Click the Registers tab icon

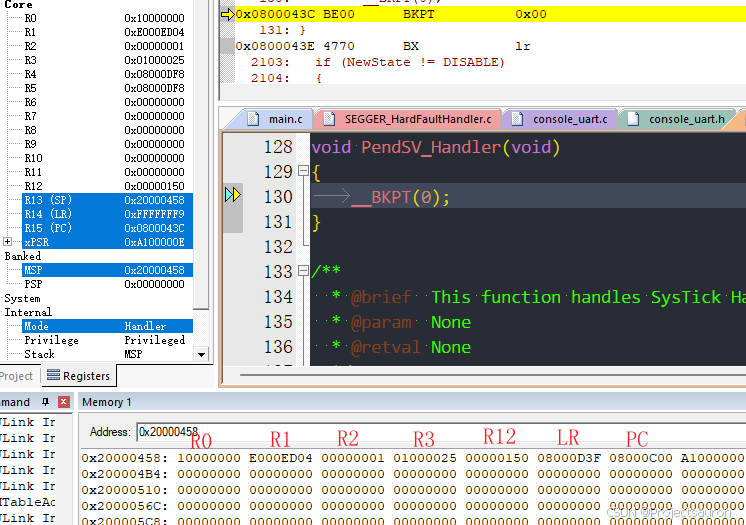53,376
